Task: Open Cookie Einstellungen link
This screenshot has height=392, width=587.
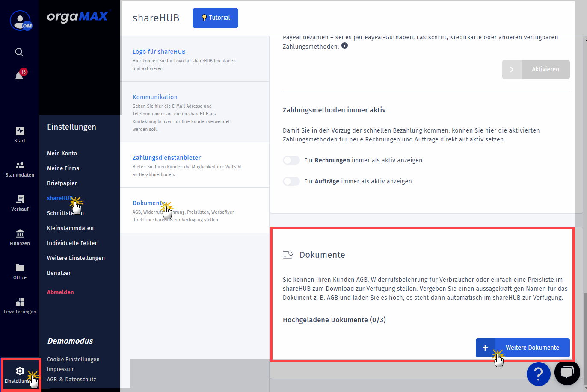Action: [73, 359]
